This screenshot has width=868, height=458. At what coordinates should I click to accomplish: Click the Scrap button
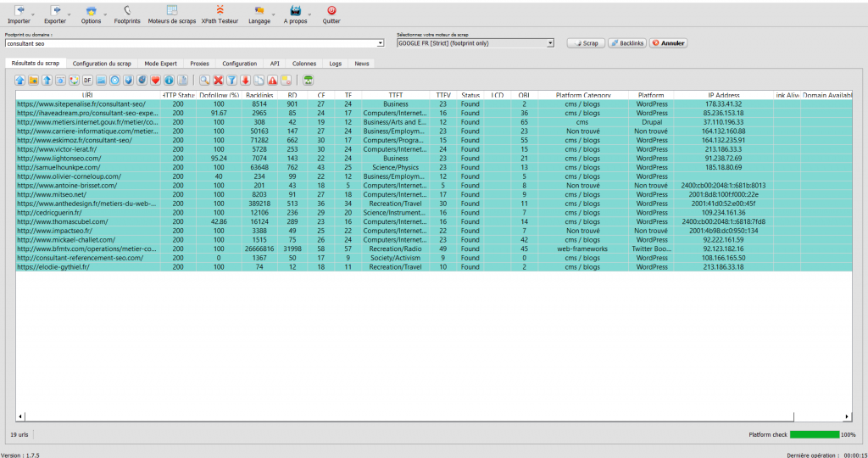(586, 43)
